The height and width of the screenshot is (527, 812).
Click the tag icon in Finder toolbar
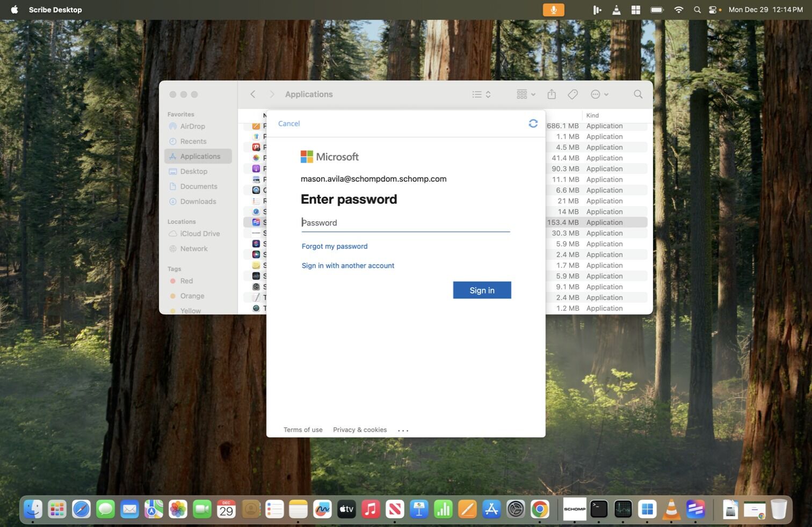click(x=573, y=94)
